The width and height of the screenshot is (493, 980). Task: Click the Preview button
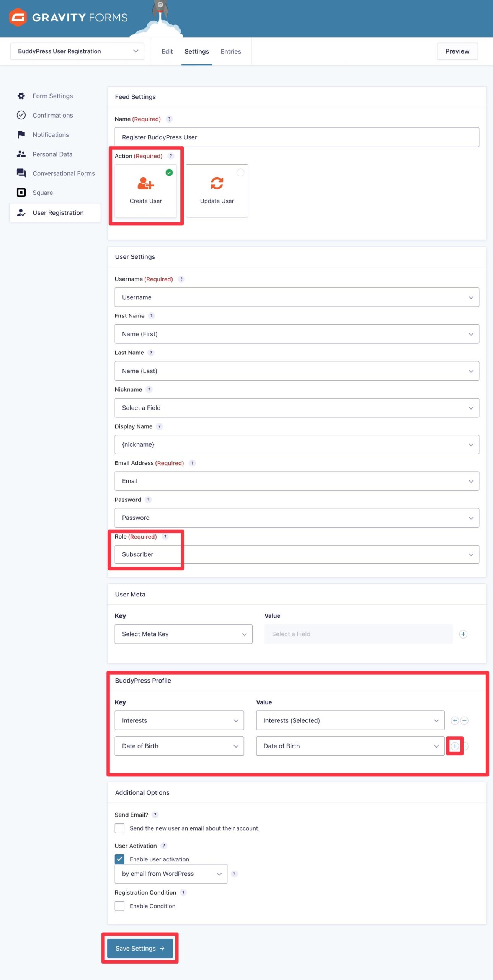click(x=457, y=51)
